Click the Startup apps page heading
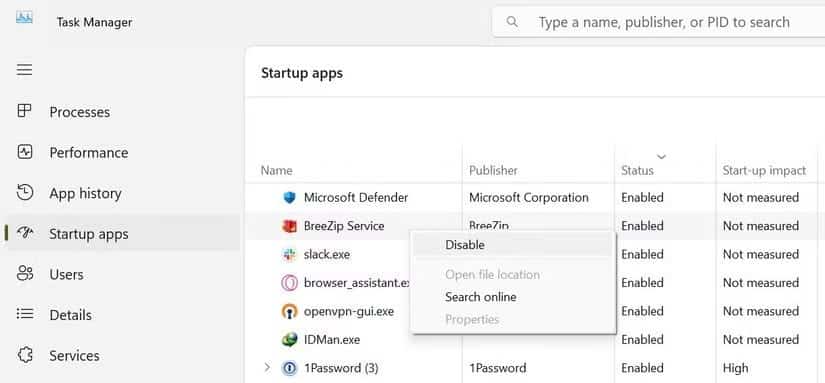825x383 pixels. [x=302, y=73]
